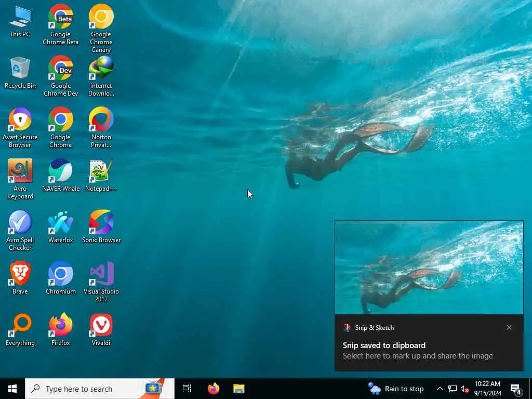
Task: Select Google Chrome Dev shortcut
Action: (x=61, y=76)
